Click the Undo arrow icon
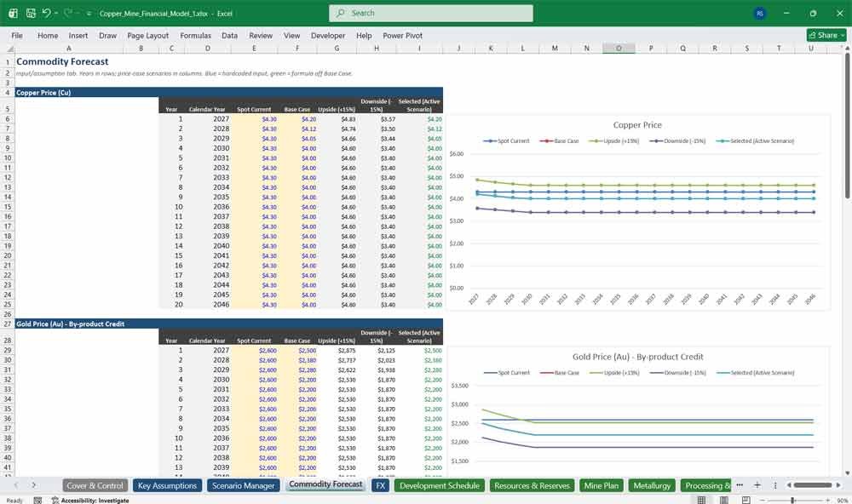852x504 pixels. click(46, 13)
